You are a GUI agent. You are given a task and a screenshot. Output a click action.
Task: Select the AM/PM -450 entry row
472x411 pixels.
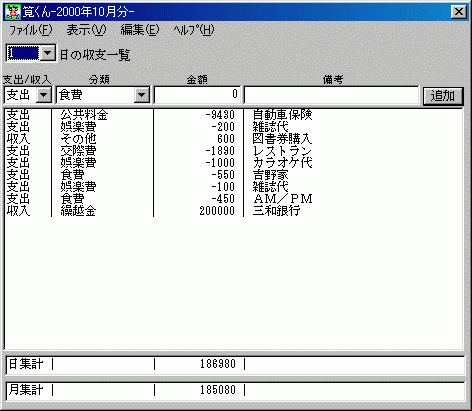click(233, 199)
